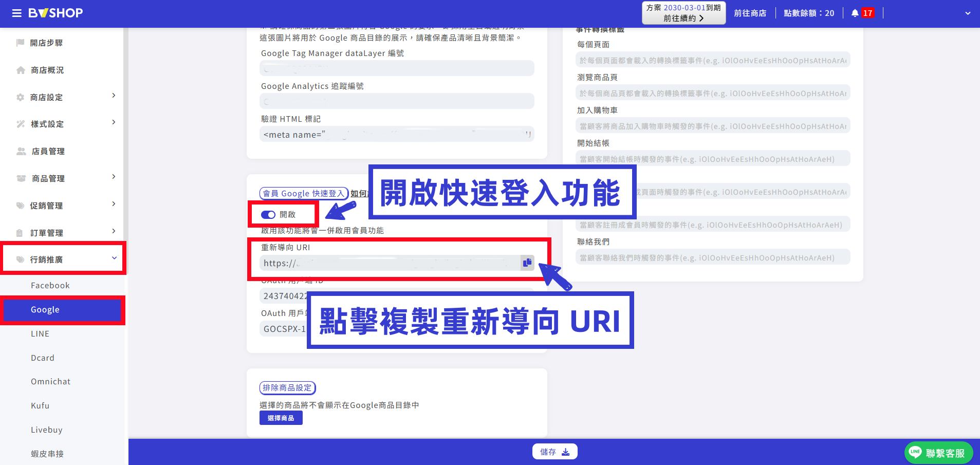The height and width of the screenshot is (465, 980).
Task: Open the hamburger menu icon
Action: pos(17,13)
